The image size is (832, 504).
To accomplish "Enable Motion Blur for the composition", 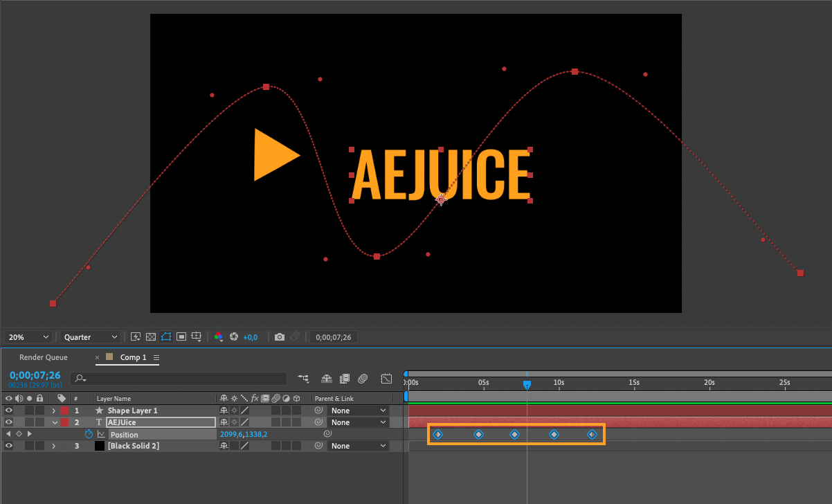I will [363, 379].
